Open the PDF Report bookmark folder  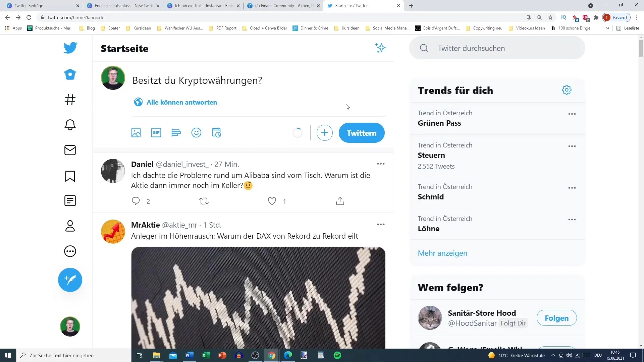tap(223, 28)
